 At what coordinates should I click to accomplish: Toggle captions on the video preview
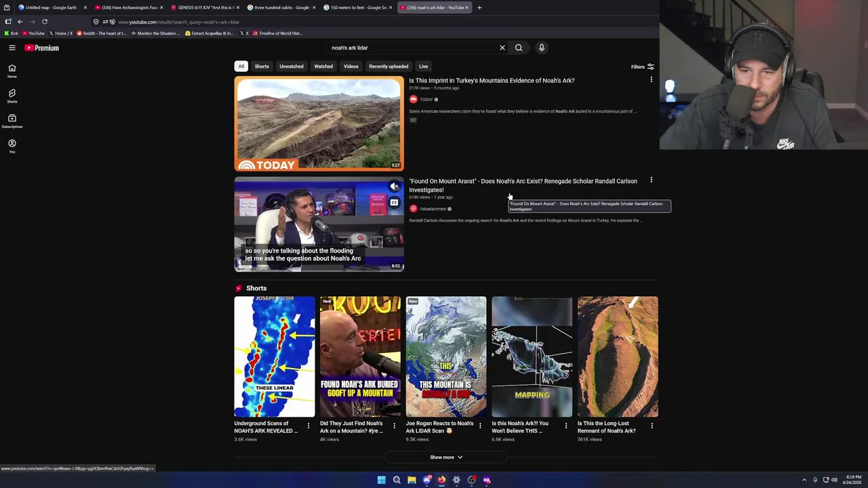point(394,202)
